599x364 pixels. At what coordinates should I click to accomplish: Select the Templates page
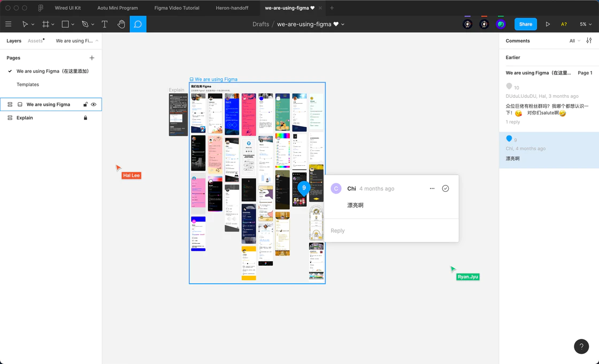coord(27,84)
